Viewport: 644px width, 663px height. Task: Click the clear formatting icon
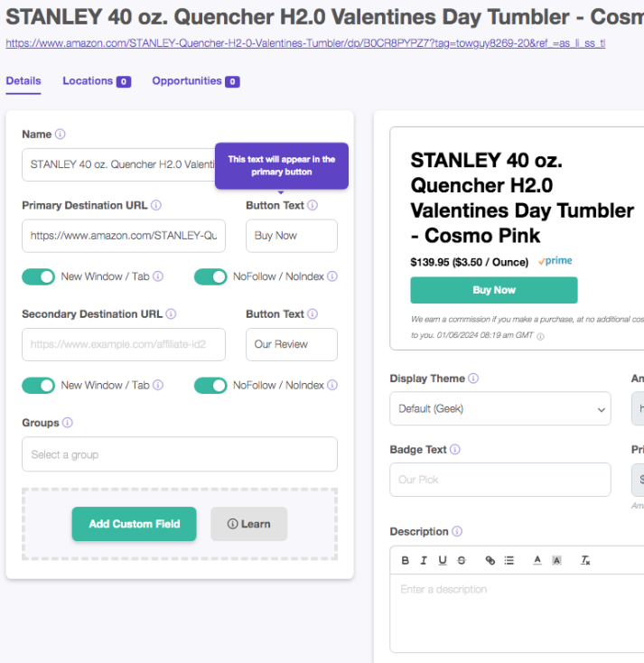[x=585, y=561]
